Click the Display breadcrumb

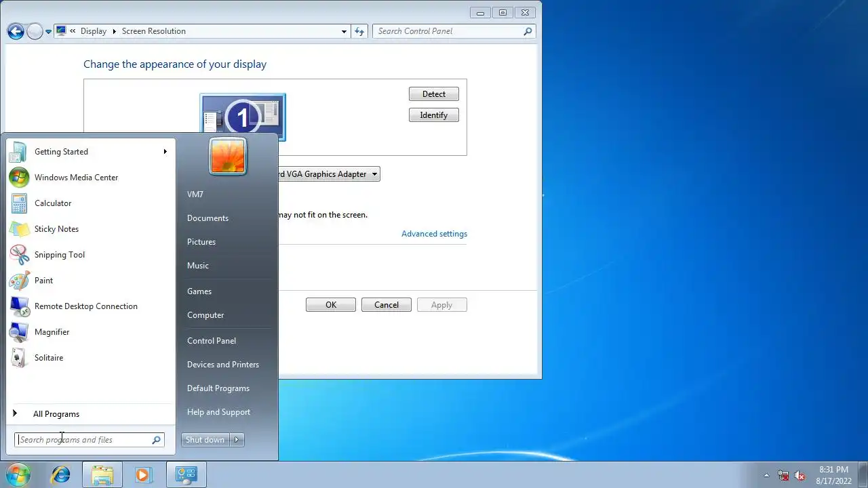point(94,31)
